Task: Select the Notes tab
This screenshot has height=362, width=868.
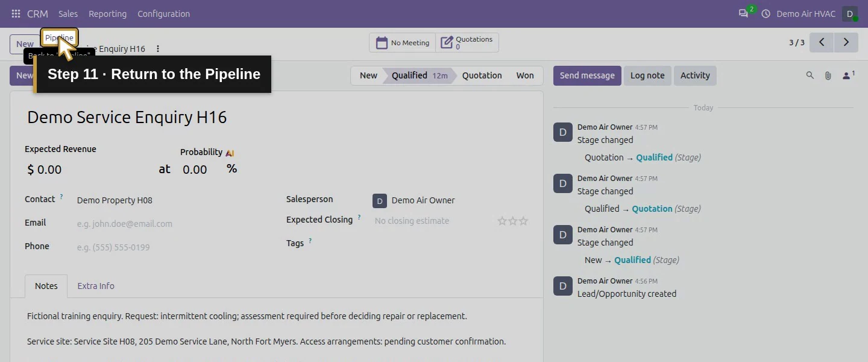Action: (46, 286)
